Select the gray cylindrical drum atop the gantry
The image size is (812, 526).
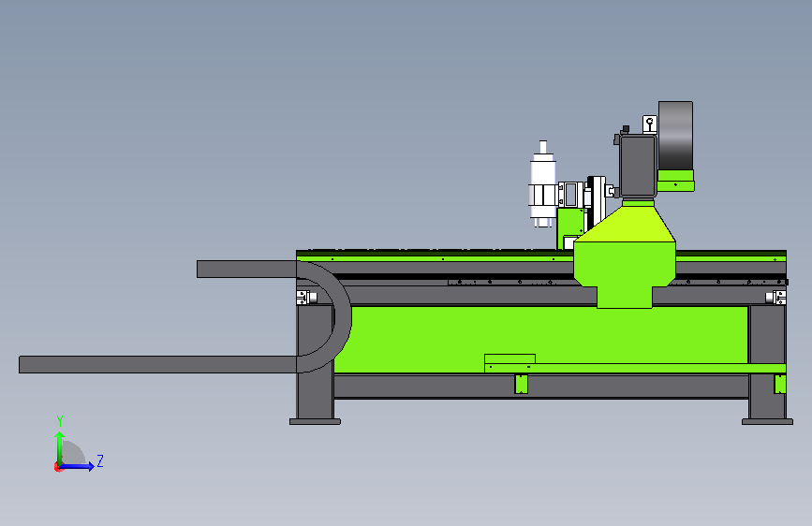(x=675, y=136)
